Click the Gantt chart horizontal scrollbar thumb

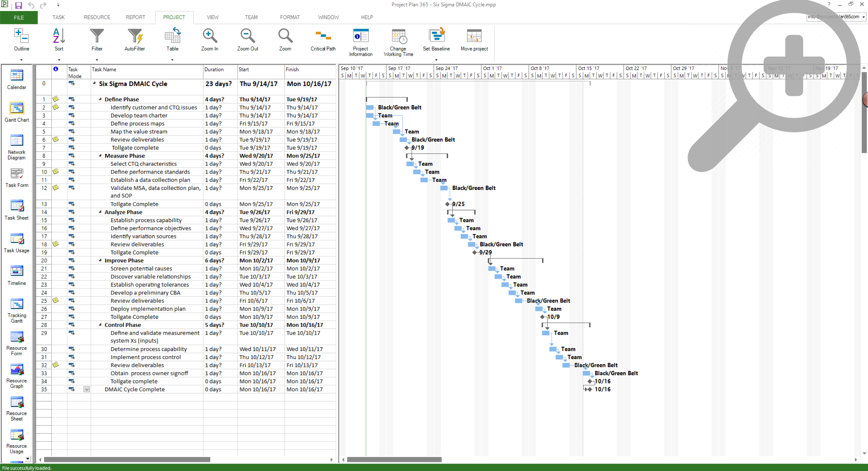point(394,460)
